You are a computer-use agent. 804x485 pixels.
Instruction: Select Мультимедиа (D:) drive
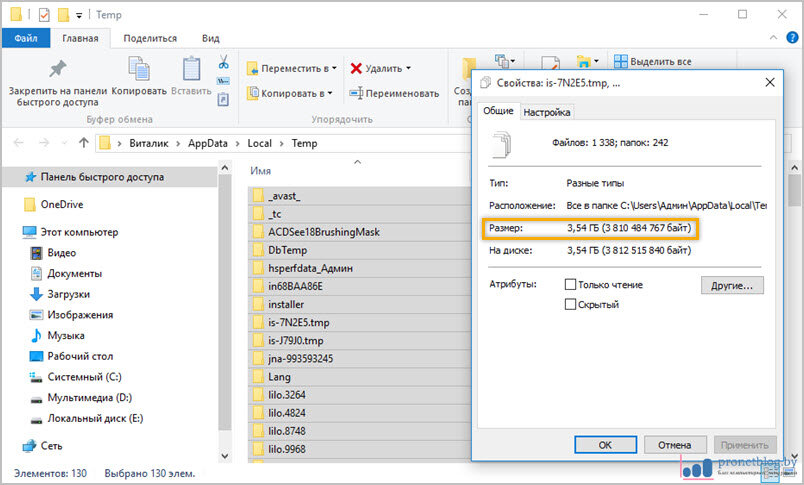pos(89,397)
